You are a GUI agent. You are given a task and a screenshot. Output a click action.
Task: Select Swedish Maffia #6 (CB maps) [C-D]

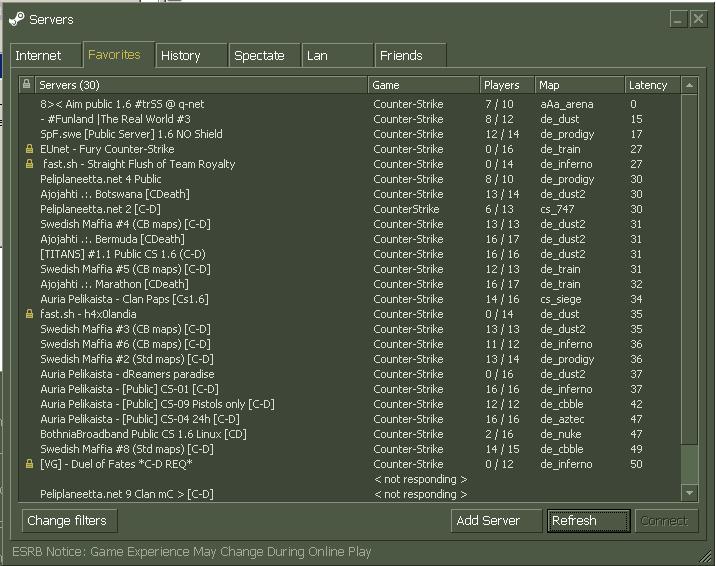pos(350,344)
